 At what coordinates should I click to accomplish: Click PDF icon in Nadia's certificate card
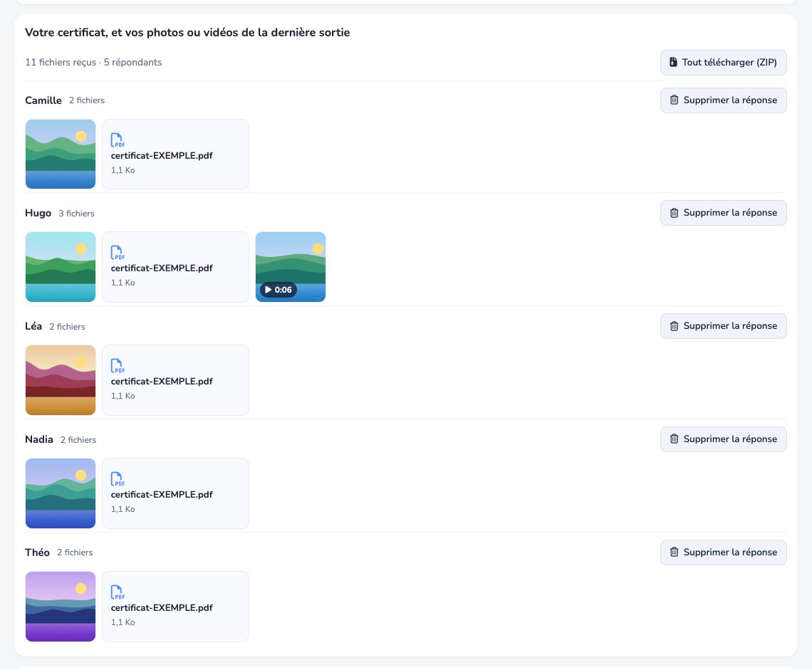coord(118,479)
